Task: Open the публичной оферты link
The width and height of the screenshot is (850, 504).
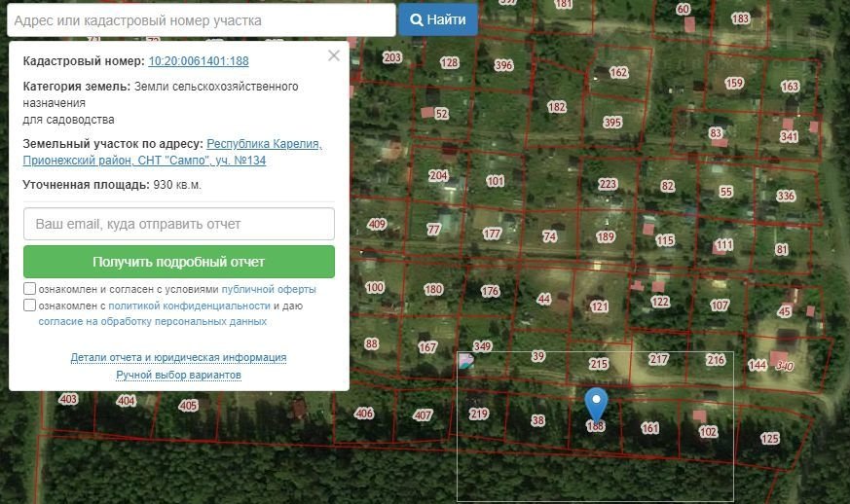Action: point(269,290)
